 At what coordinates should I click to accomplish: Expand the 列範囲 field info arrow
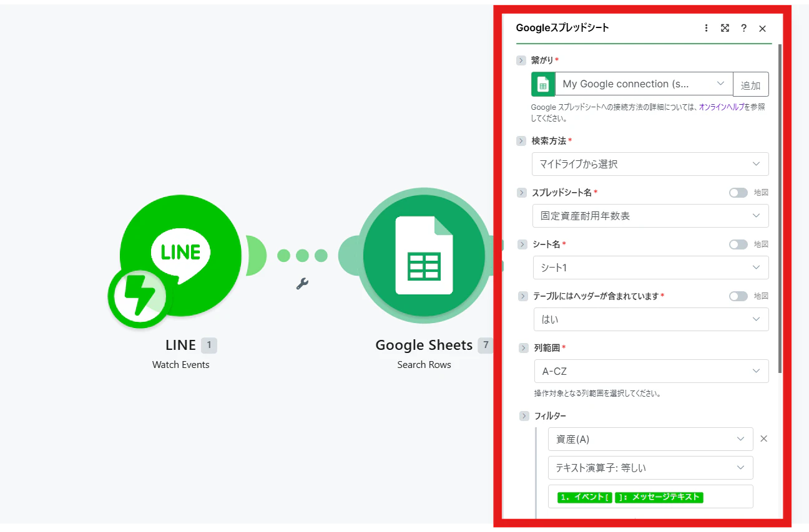pyautogui.click(x=524, y=348)
